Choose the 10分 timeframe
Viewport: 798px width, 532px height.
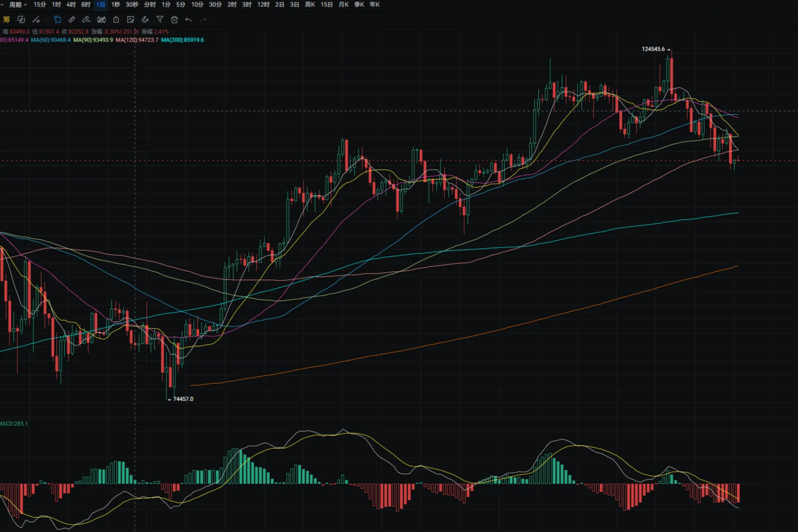coord(197,5)
